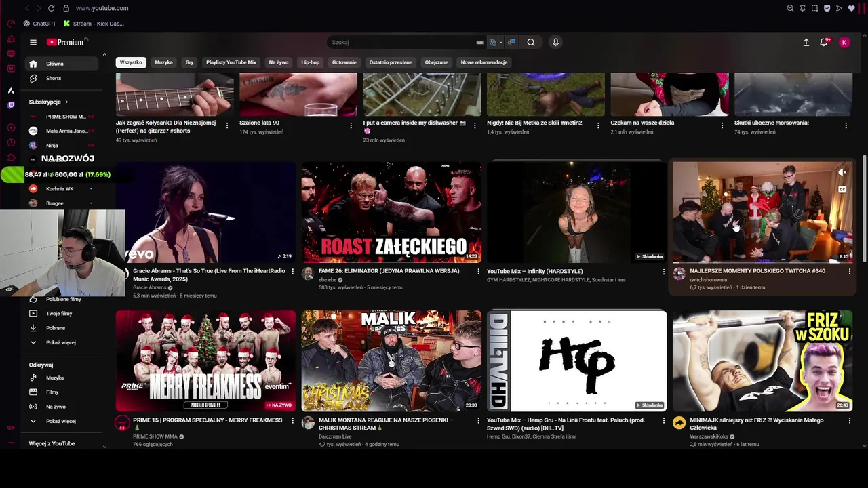Expand Pokaż więcej above Odkrywaj section
The width and height of the screenshot is (868, 488).
coord(63,343)
